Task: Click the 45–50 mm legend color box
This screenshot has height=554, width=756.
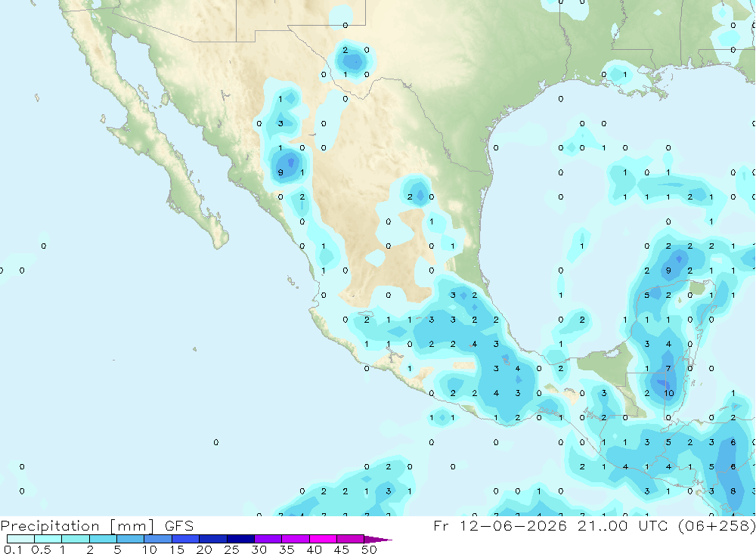Action: pyautogui.click(x=350, y=539)
